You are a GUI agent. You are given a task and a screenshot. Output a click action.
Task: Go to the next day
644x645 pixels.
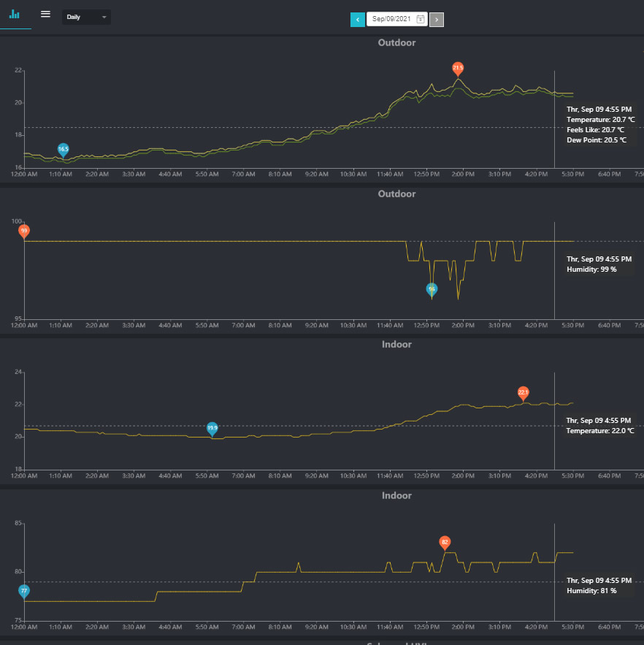436,20
